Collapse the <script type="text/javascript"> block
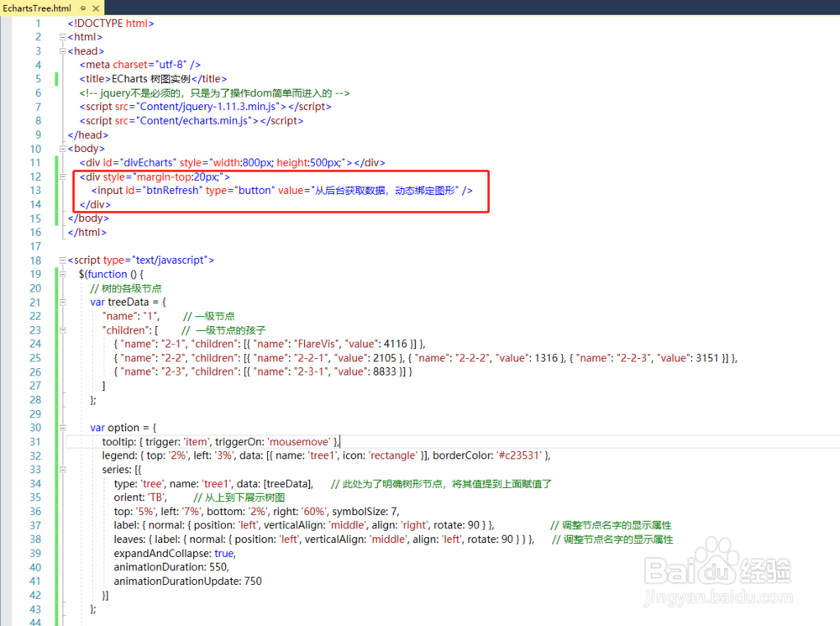Screen dimensions: 840x626 coord(63,260)
